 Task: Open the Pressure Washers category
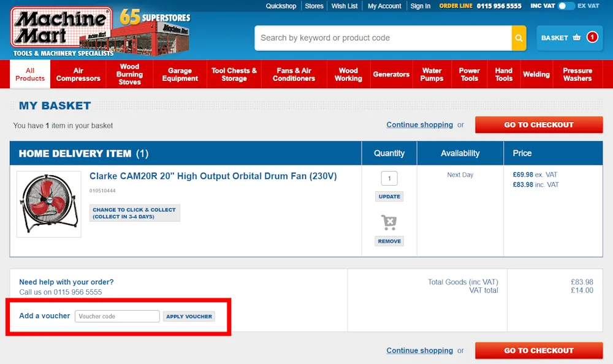pos(577,74)
